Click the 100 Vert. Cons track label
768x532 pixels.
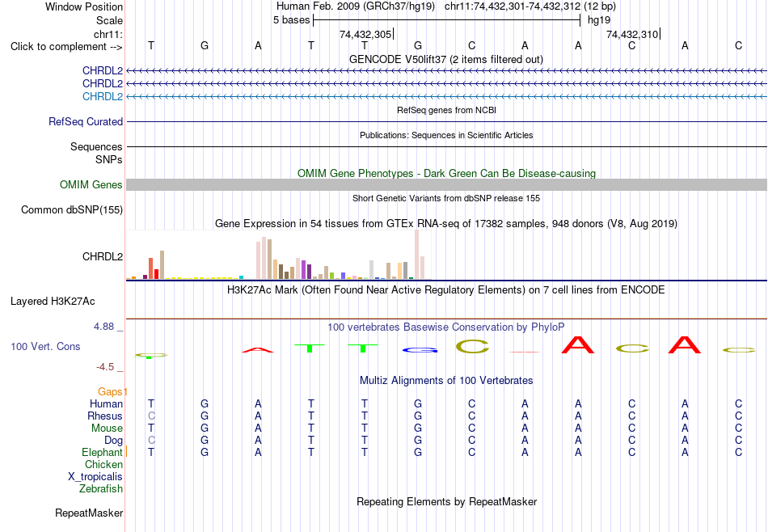[x=45, y=346]
